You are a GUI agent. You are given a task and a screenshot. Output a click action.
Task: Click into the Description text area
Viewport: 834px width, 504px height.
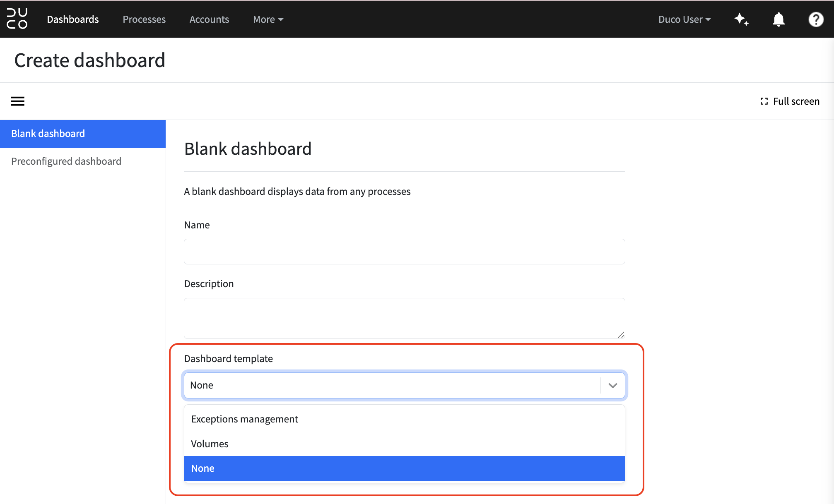point(404,318)
